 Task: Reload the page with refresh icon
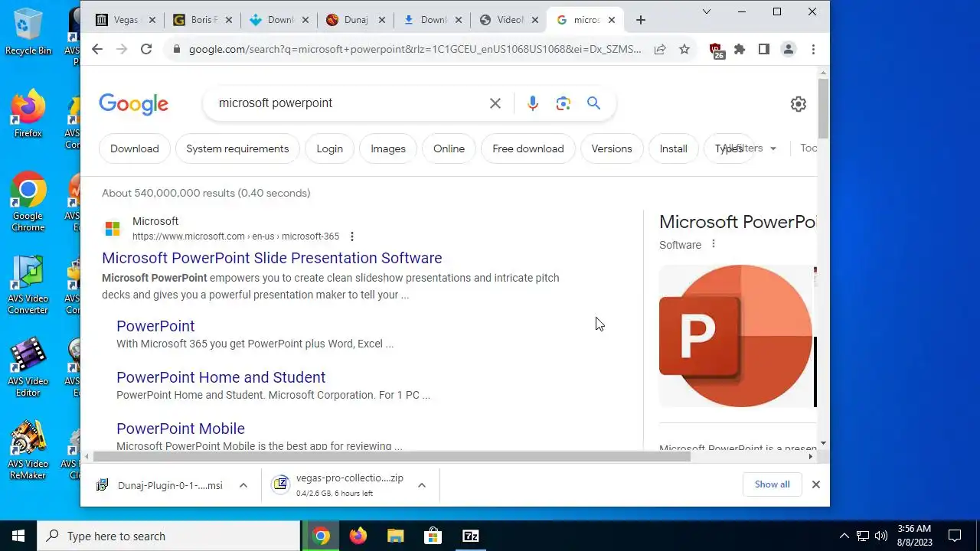click(146, 49)
